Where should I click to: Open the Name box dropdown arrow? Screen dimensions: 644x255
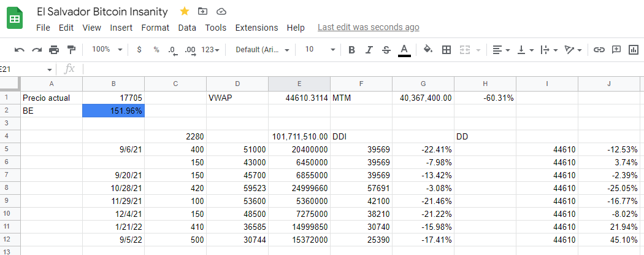click(x=50, y=69)
